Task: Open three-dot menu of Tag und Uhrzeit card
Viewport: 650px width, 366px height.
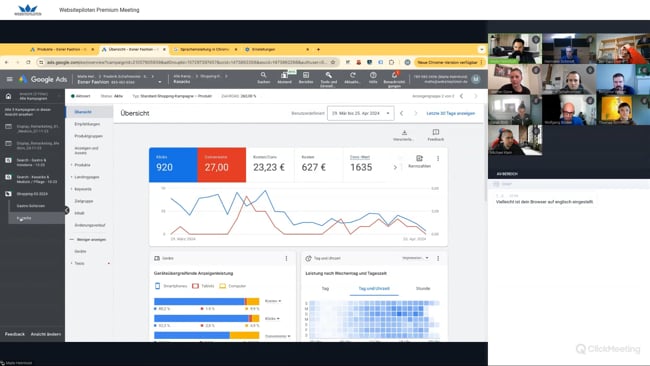Action: 438,258
